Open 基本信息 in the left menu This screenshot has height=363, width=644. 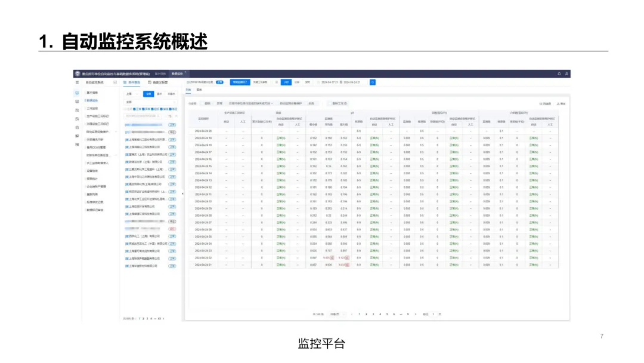click(92, 93)
